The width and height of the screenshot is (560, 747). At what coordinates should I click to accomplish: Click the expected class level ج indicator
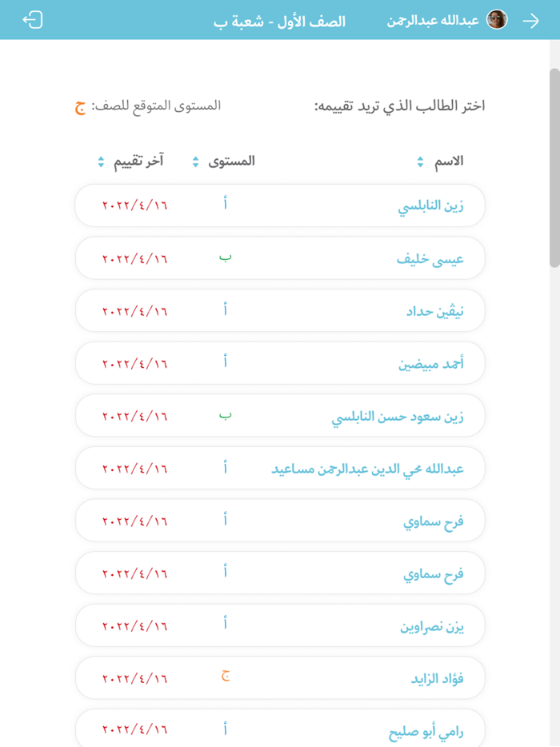(78, 106)
